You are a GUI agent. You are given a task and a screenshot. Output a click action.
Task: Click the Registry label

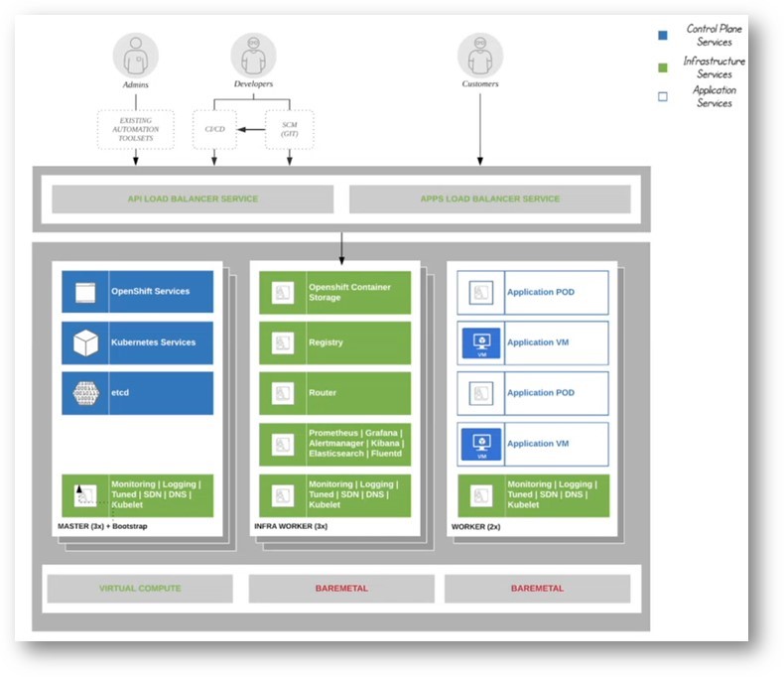tap(326, 342)
